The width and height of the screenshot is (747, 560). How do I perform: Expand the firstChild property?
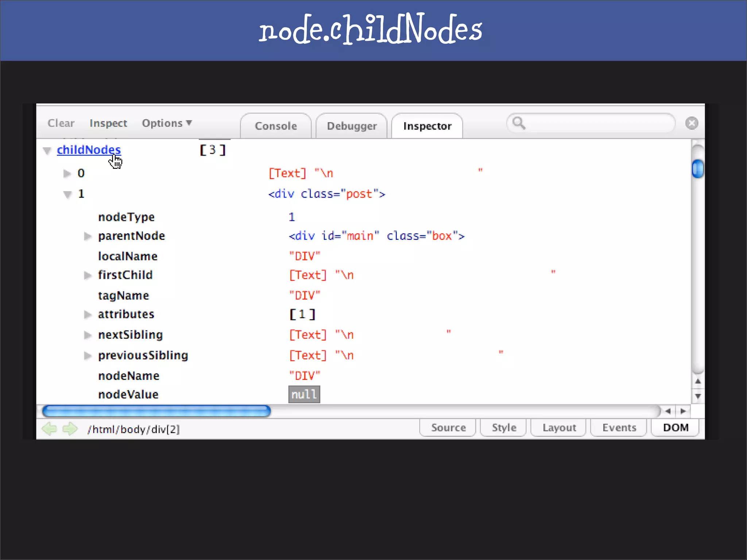(88, 275)
